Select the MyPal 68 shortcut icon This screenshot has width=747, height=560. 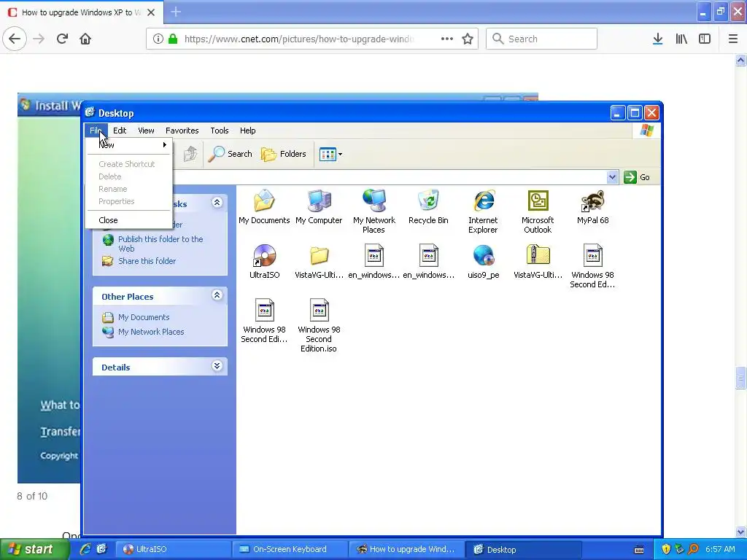tap(592, 206)
